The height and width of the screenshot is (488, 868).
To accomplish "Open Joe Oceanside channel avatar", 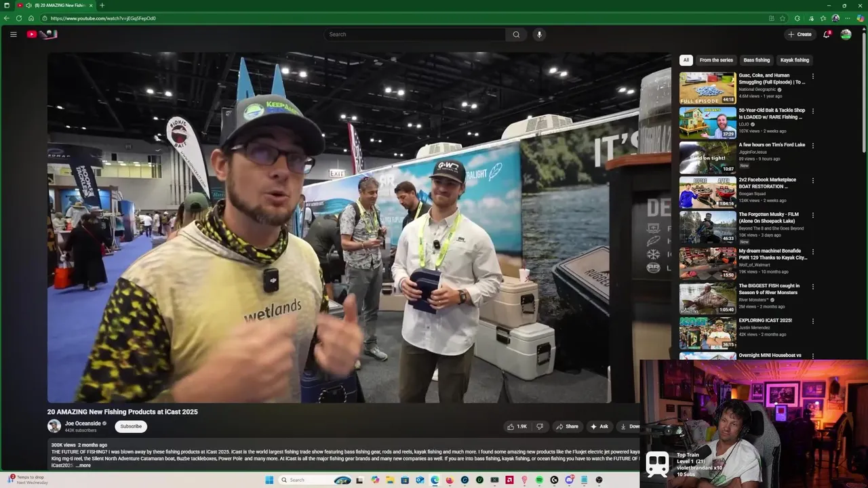I will click(x=54, y=426).
